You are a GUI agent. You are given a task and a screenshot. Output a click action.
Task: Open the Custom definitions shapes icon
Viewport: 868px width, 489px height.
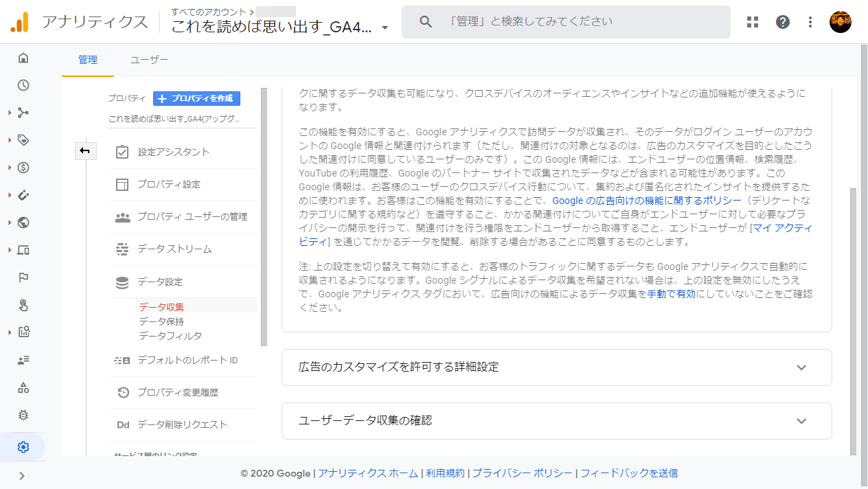coord(23,387)
